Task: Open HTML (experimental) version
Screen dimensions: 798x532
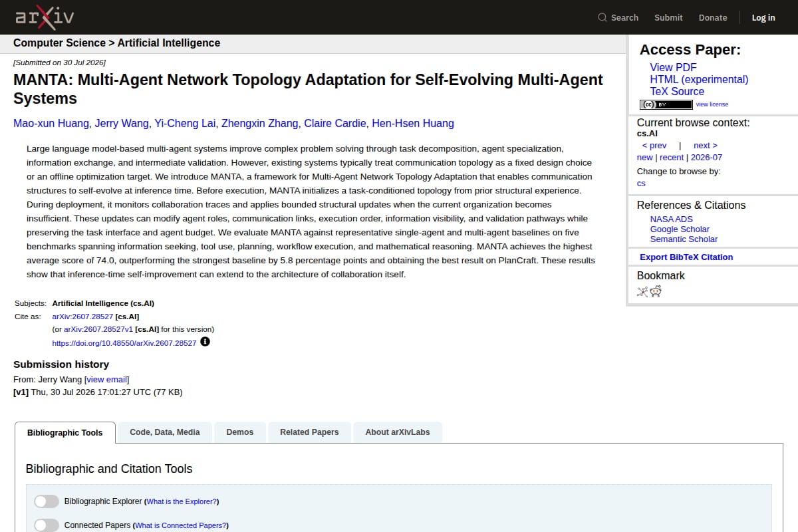Action: [699, 79]
